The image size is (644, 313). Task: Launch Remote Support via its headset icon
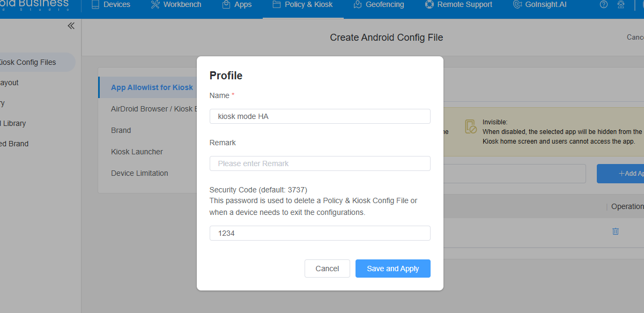pyautogui.click(x=429, y=5)
